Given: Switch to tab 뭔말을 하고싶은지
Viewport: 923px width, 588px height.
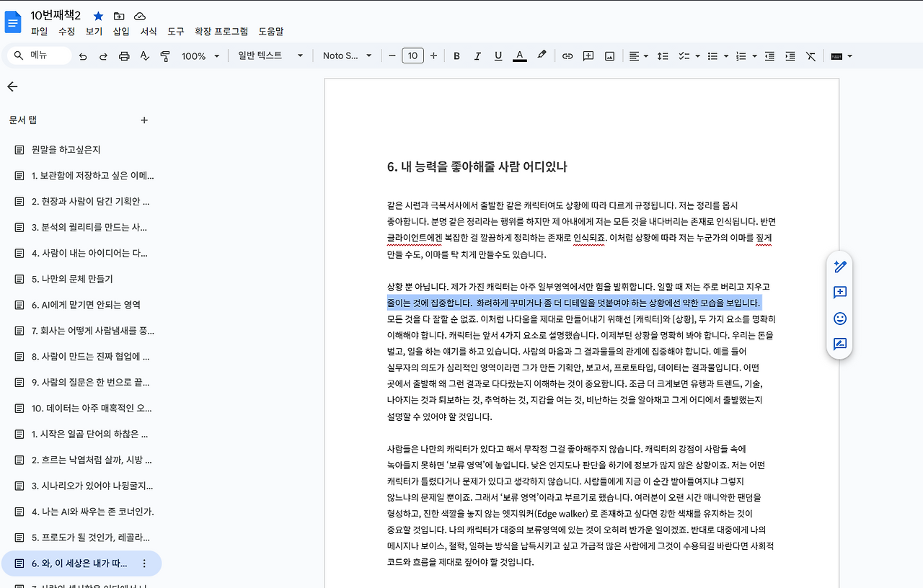Looking at the screenshot, I should coord(81,150).
